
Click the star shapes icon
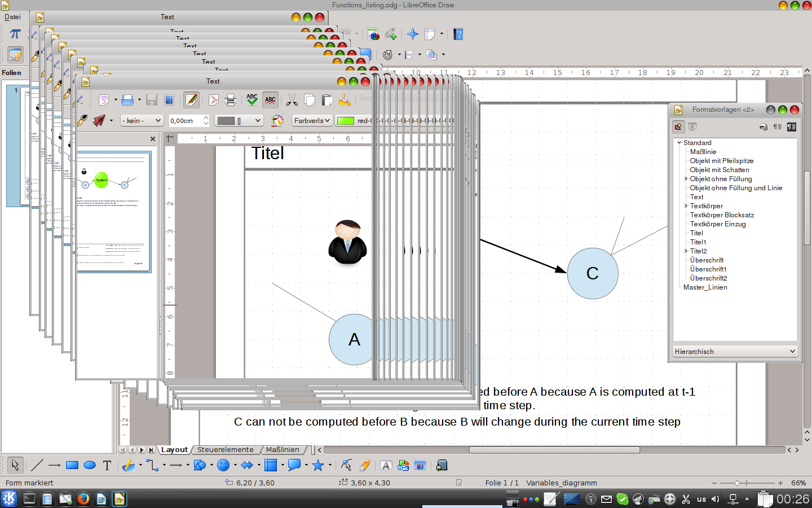point(318,465)
